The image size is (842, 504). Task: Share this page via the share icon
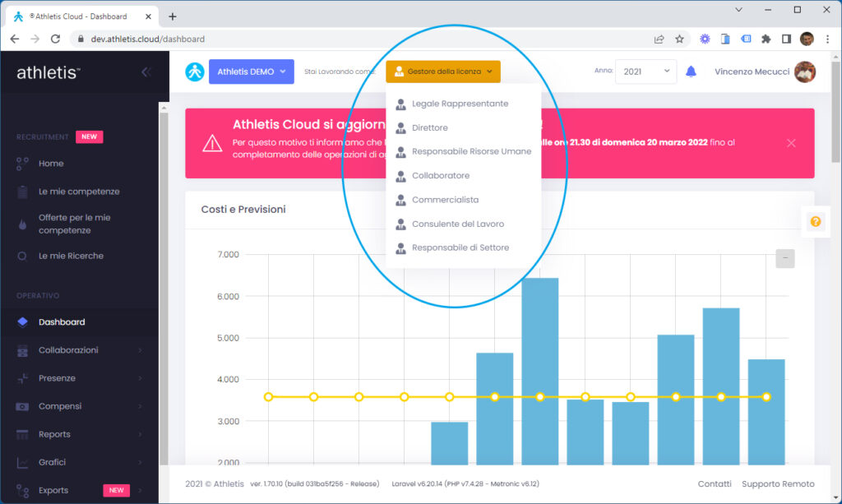pyautogui.click(x=659, y=39)
